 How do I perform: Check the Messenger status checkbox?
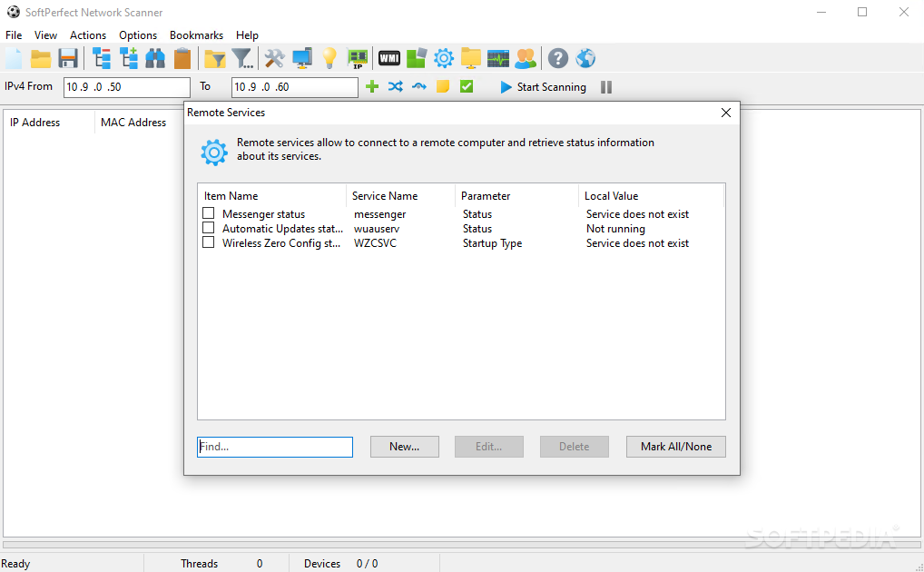tap(208, 212)
